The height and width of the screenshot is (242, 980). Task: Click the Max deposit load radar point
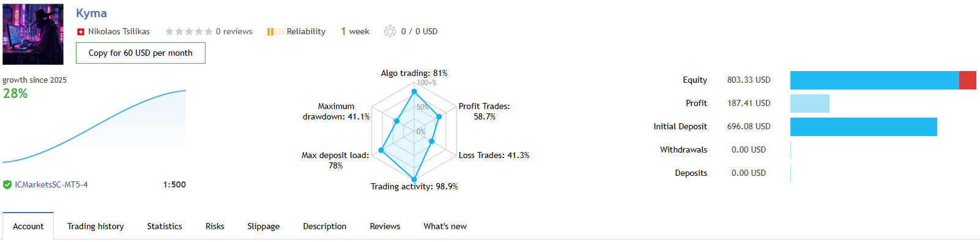381,150
